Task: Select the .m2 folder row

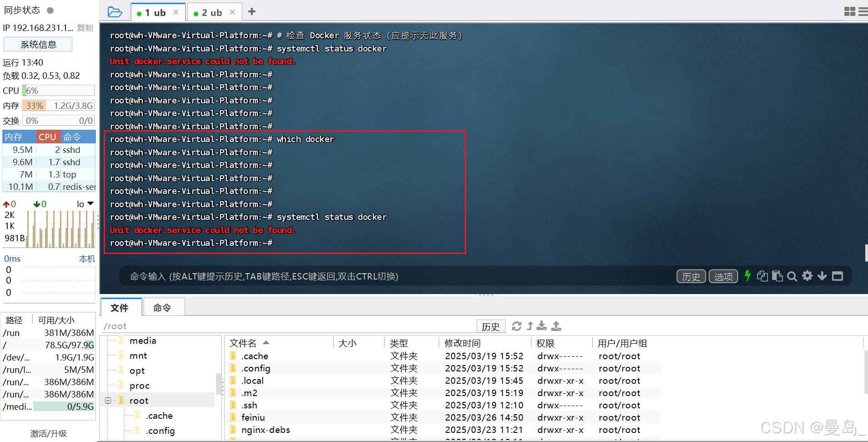Action: point(443,393)
